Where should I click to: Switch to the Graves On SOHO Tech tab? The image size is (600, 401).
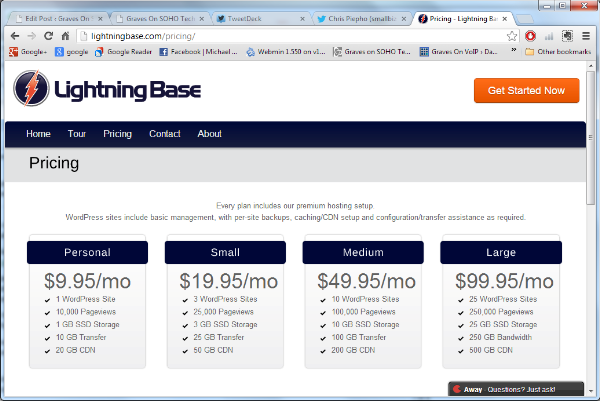[161, 18]
